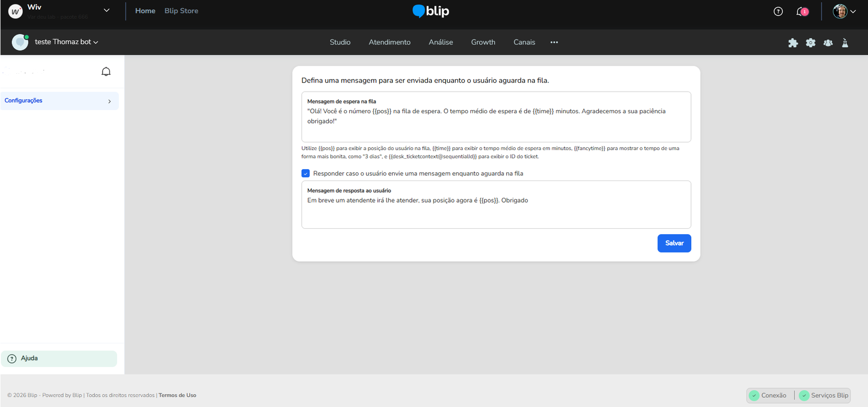Viewport: 868px width, 407px height.
Task: Open the lab flask icon
Action: click(845, 43)
